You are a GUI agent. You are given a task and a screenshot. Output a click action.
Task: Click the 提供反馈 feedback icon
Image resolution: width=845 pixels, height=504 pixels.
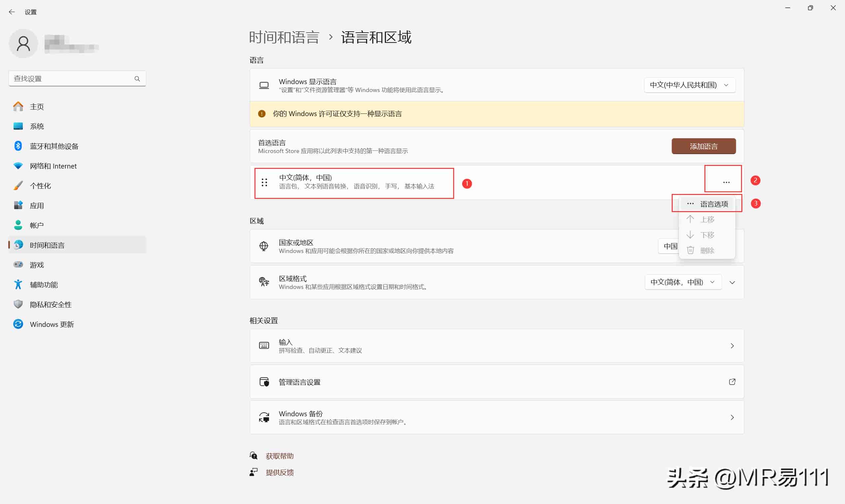[x=253, y=472]
